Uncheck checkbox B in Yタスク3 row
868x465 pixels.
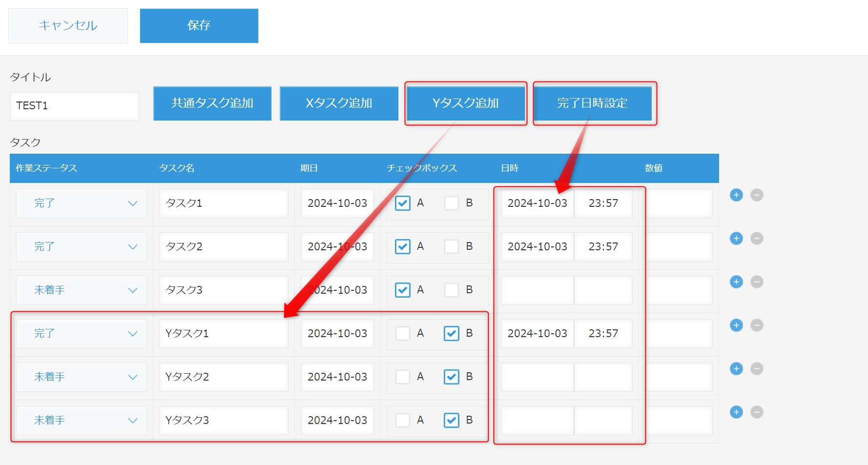452,420
